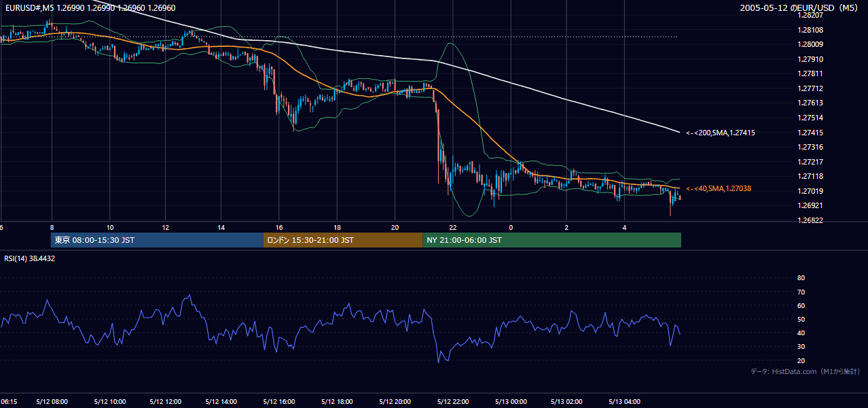Click price axis value 1.27613

pos(810,103)
